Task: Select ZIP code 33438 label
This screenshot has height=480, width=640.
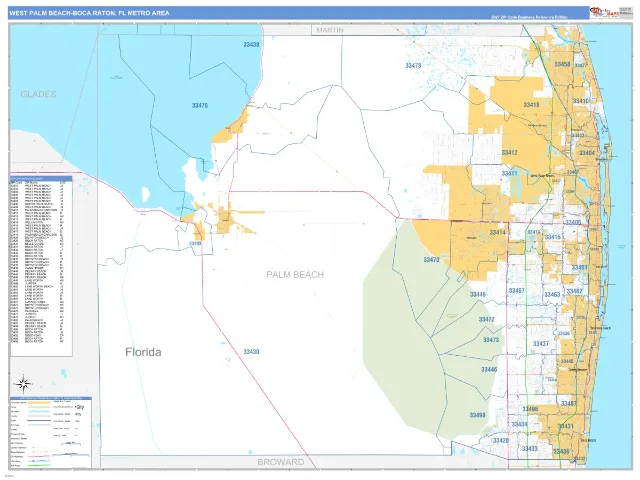Action: pyautogui.click(x=251, y=44)
